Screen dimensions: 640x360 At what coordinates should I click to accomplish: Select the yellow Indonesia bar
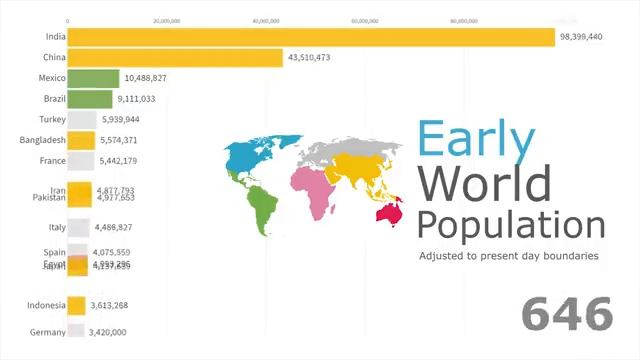click(x=76, y=306)
